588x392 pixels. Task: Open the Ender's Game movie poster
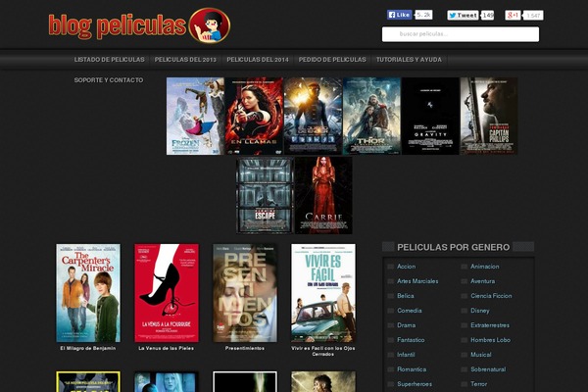pos(314,116)
